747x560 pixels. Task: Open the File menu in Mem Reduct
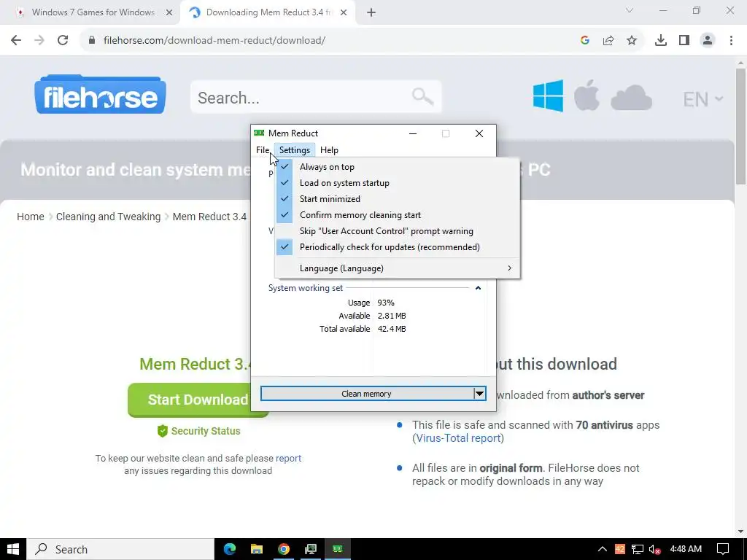click(263, 150)
